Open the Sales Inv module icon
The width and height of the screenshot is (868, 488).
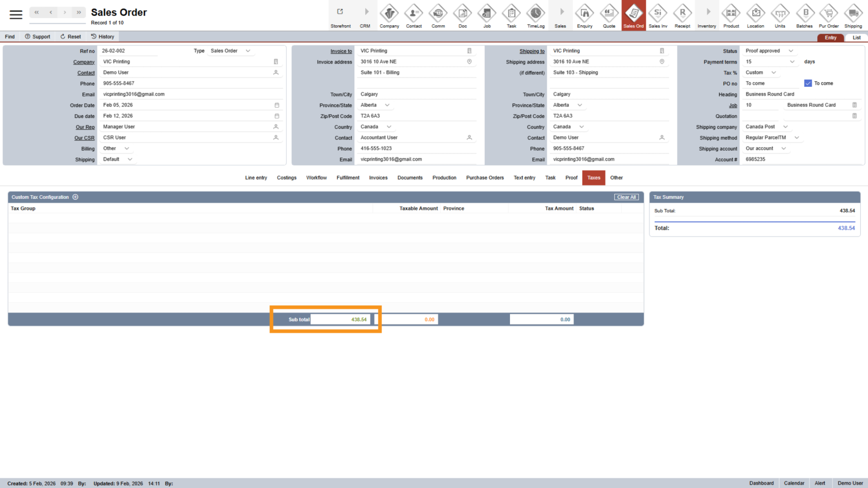click(x=658, y=14)
